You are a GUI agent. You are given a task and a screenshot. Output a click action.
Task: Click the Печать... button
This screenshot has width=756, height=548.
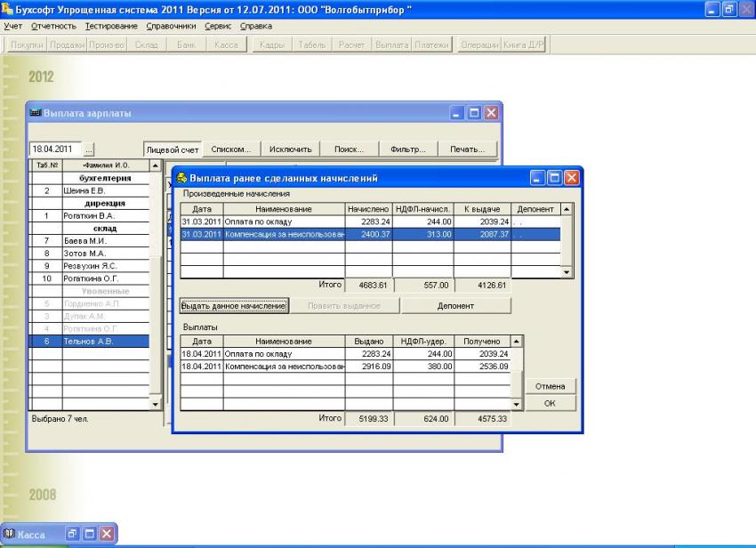(467, 149)
